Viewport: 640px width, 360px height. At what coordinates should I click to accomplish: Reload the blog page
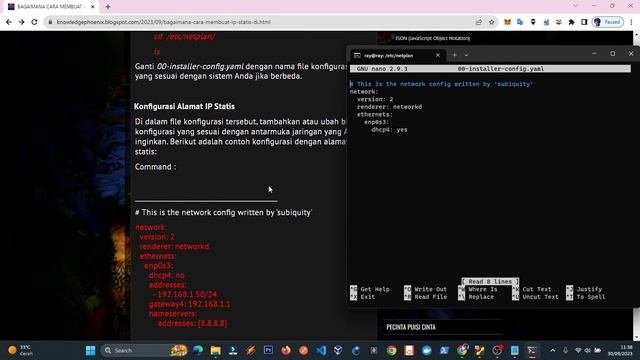click(x=34, y=22)
